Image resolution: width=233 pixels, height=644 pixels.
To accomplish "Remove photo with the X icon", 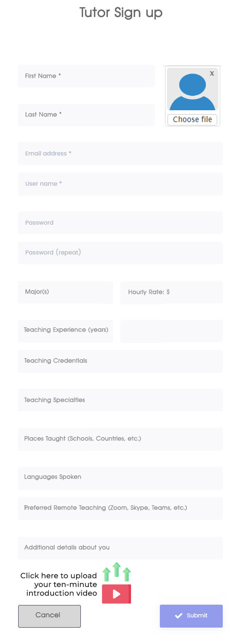I will tap(212, 74).
